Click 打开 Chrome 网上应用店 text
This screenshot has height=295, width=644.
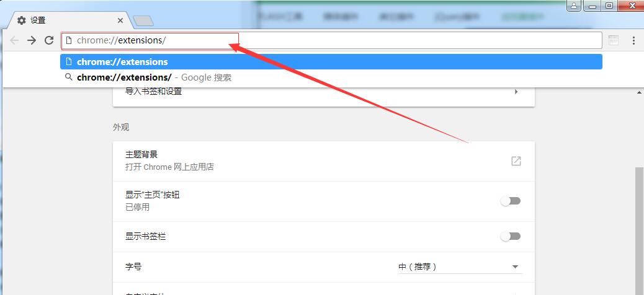point(169,167)
